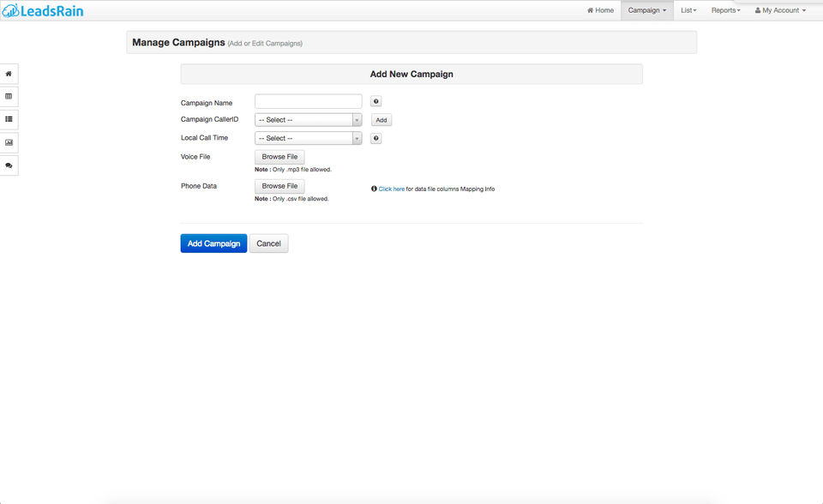823x504 pixels.
Task: Click Add button next to CallerID
Action: pyautogui.click(x=381, y=120)
